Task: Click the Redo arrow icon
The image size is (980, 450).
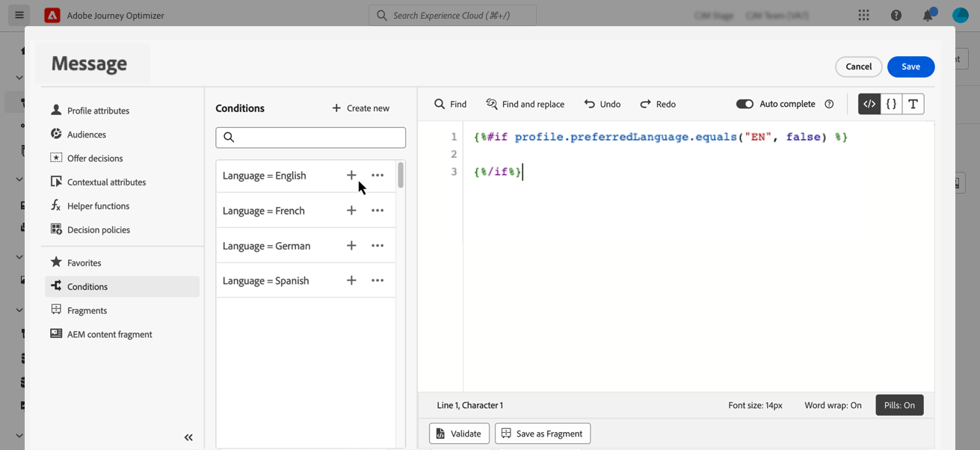Action: (646, 104)
